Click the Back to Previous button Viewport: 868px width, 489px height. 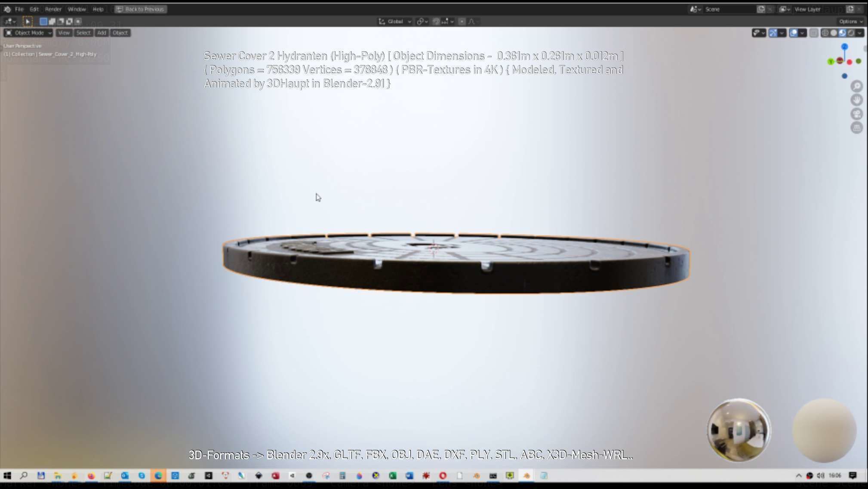click(x=141, y=9)
